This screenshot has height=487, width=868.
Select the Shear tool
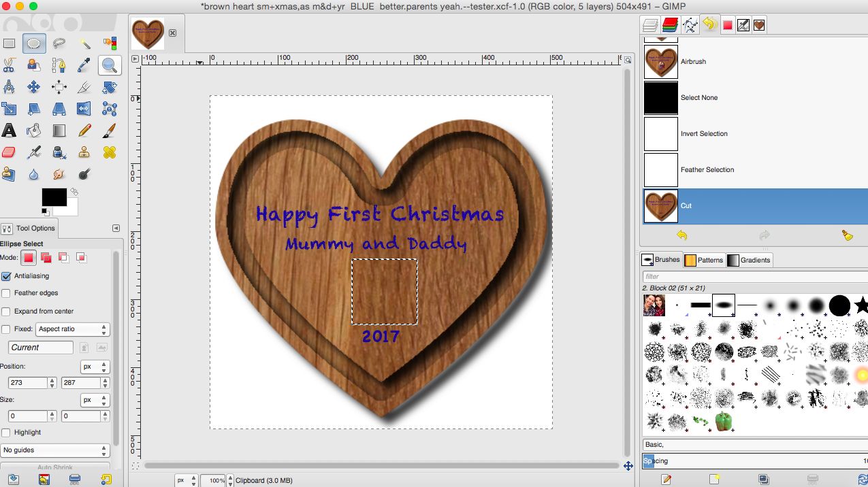tap(33, 109)
